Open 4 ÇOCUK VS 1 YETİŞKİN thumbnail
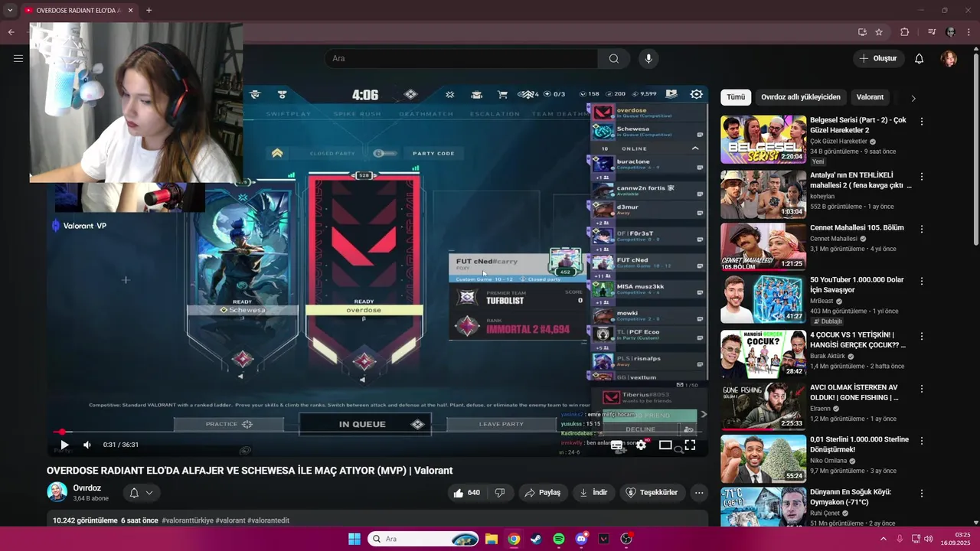This screenshot has height=551, width=980. tap(763, 354)
